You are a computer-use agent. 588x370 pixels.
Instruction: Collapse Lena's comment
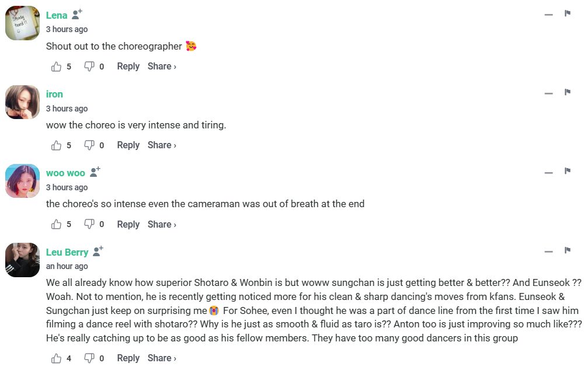point(548,15)
